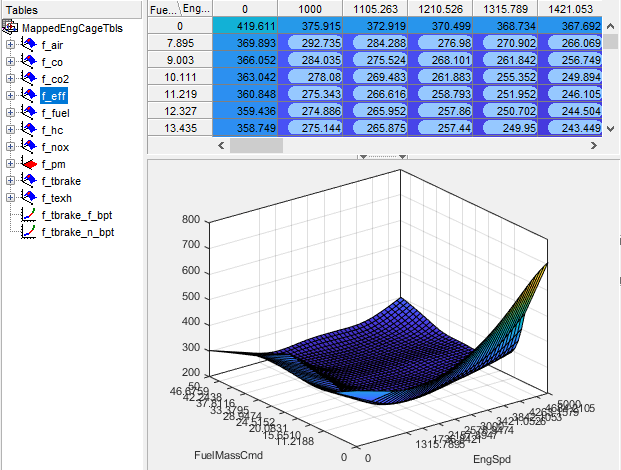Viewport: 621px width, 470px height.
Task: Select the f_pm table label
Action: [x=54, y=164]
